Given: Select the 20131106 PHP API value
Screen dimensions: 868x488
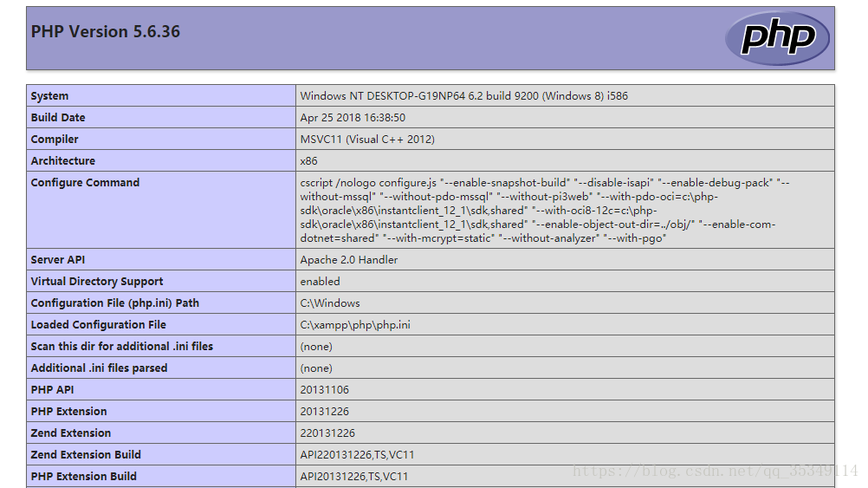Looking at the screenshot, I should tap(324, 389).
